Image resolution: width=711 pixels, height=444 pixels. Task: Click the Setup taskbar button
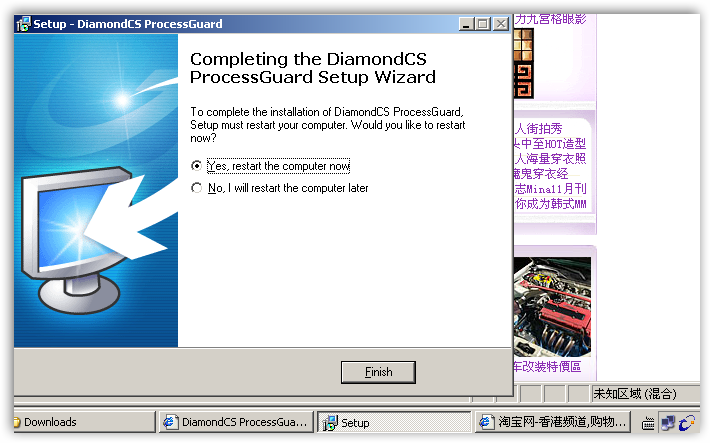(x=394, y=422)
